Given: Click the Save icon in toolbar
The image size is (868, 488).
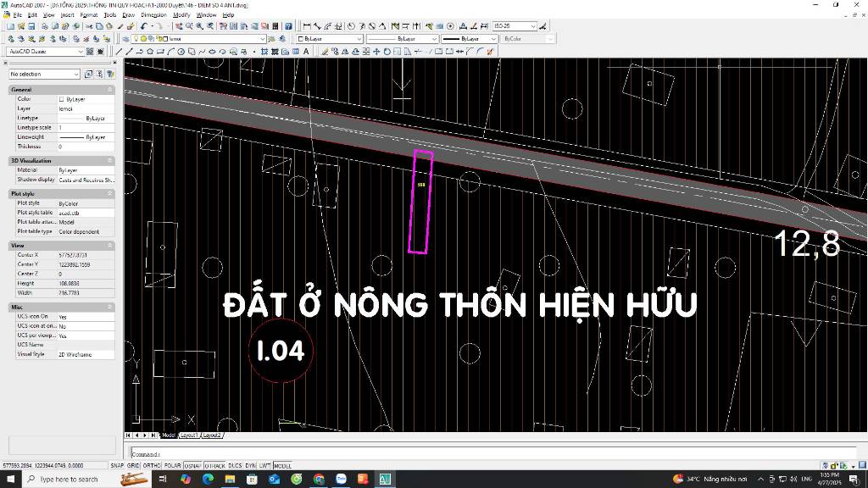Looking at the screenshot, I should tap(31, 26).
